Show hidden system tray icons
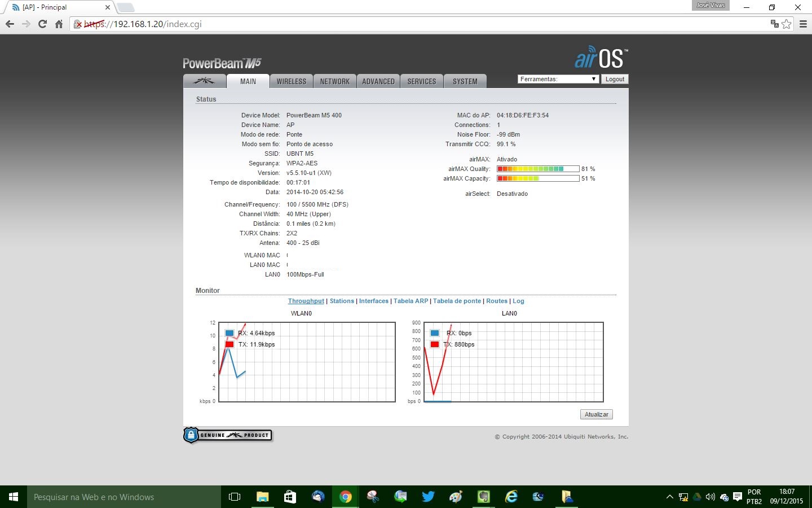The height and width of the screenshot is (508, 812). 670,497
